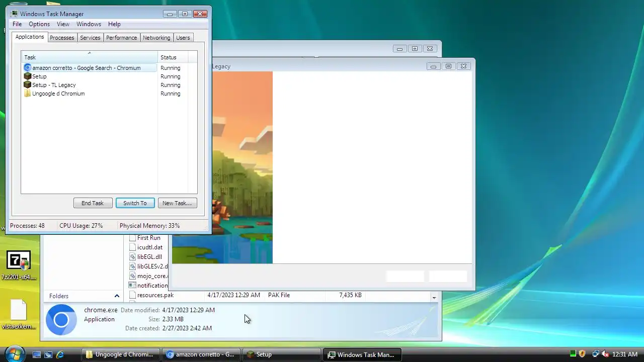The height and width of the screenshot is (362, 644).
Task: Click the Show Desktop quick launch icon
Action: tap(37, 354)
